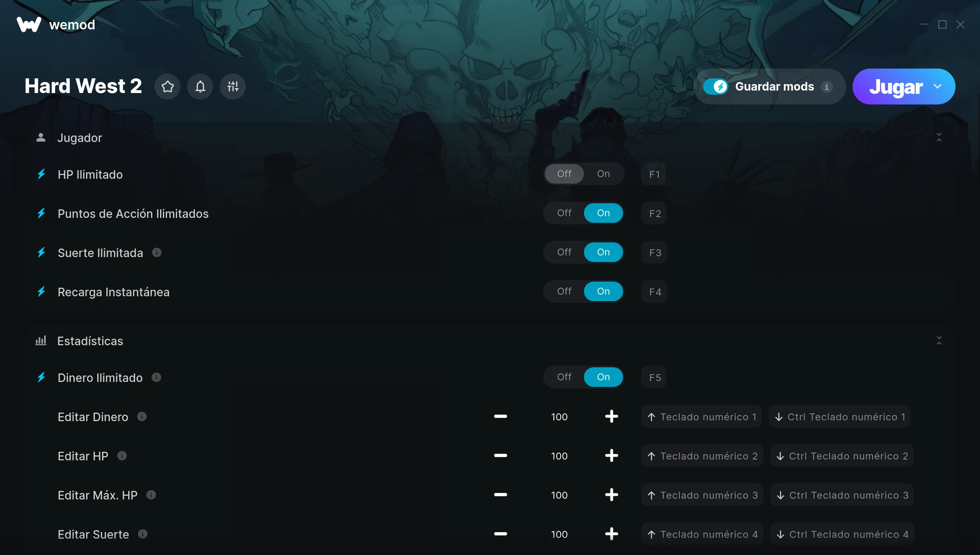
Task: Open the sliders settings icon
Action: pos(233,87)
